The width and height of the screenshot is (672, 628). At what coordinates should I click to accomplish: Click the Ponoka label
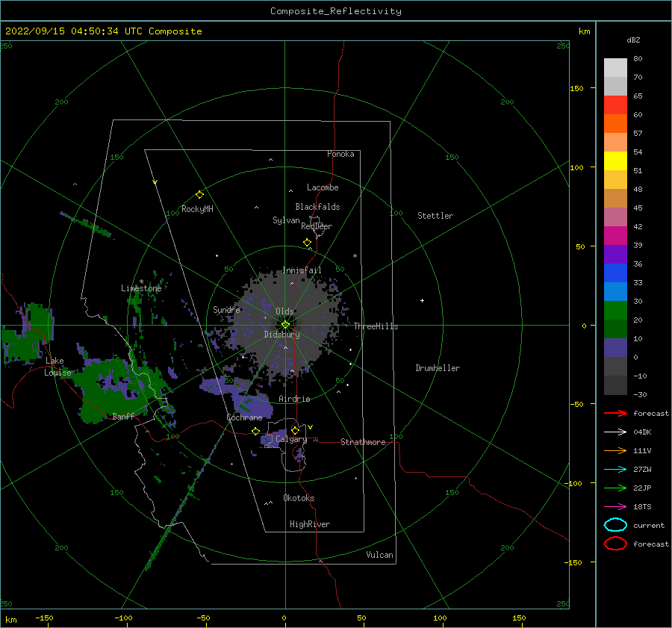point(340,154)
